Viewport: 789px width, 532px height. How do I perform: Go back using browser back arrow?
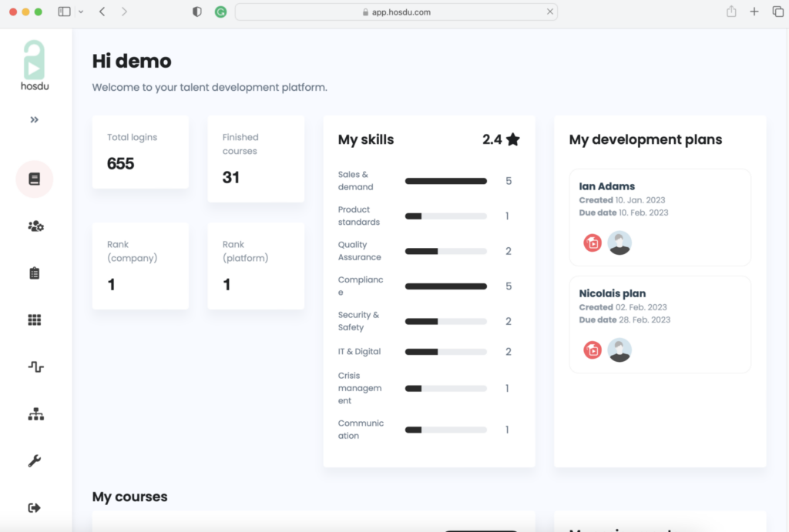(102, 12)
